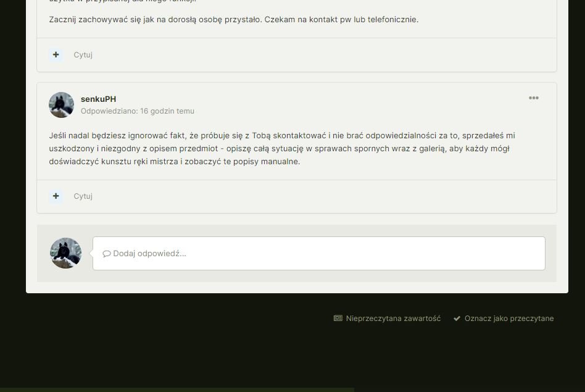Quote senkuPH's post using Cytuj
585x392 pixels.
83,196
